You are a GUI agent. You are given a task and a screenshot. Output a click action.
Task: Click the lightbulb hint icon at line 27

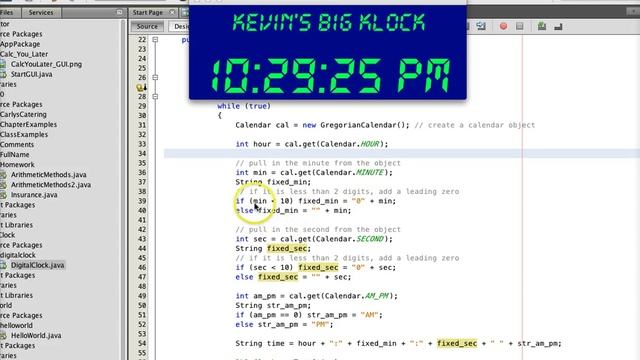(140, 87)
